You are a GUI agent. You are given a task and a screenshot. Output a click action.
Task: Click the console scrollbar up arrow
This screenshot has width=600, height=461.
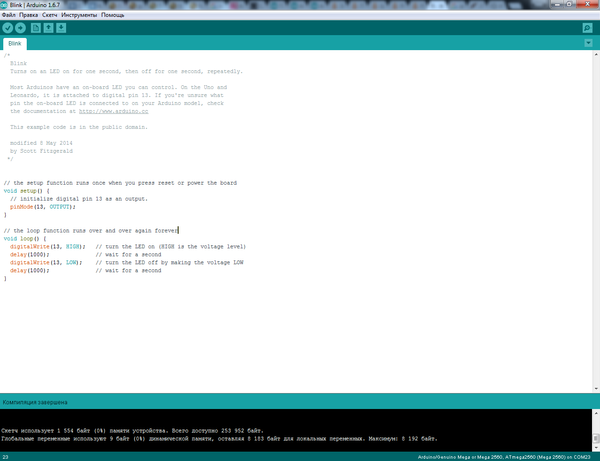pos(596,413)
